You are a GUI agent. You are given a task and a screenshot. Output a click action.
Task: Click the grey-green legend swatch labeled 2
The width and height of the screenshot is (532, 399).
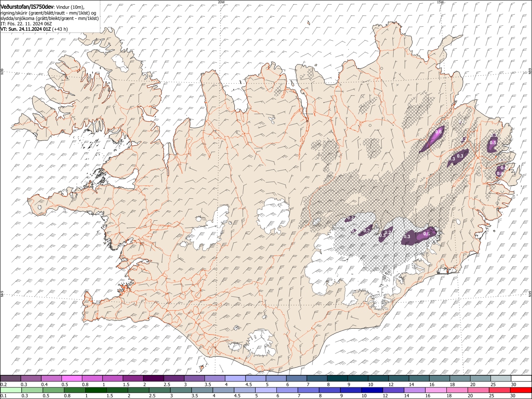(138, 390)
